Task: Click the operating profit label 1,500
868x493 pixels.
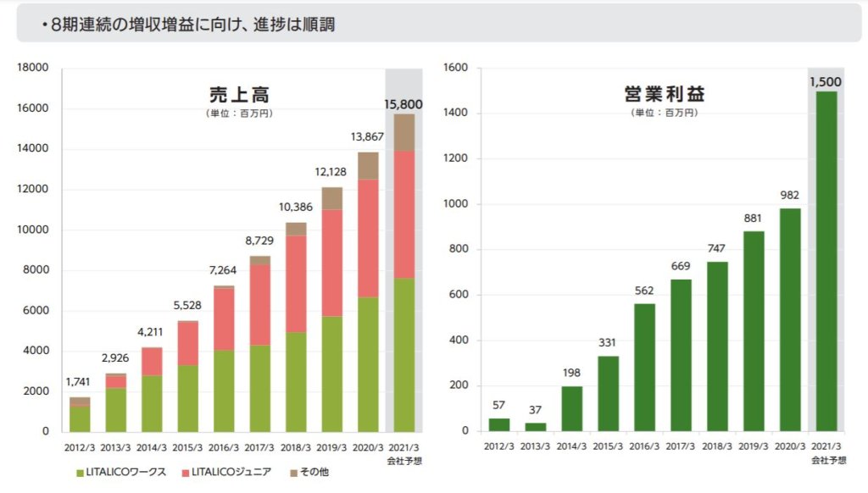Action: pyautogui.click(x=826, y=82)
